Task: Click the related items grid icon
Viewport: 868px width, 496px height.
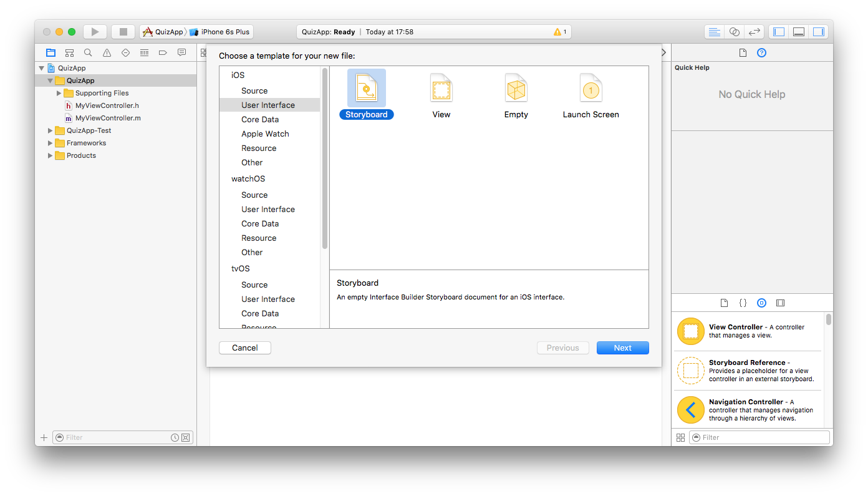Action: 203,53
